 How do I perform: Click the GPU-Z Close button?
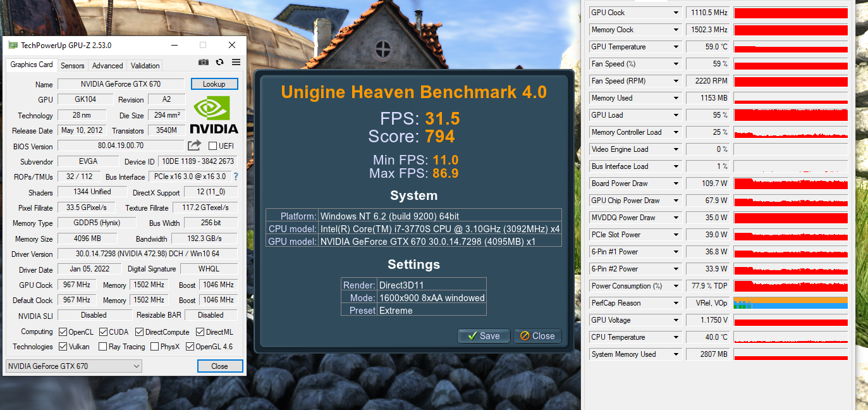point(219,366)
